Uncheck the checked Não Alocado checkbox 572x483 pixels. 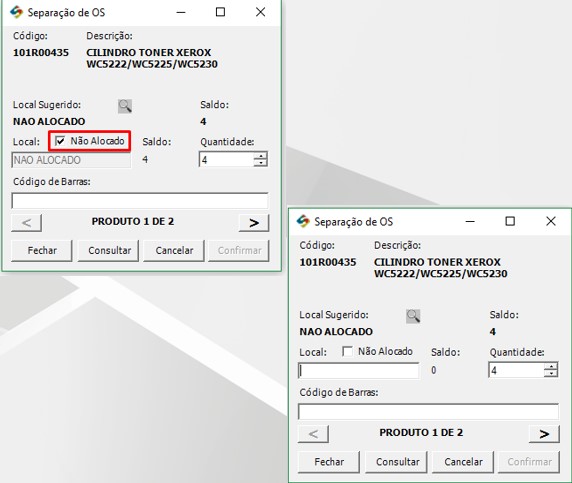tap(60, 141)
